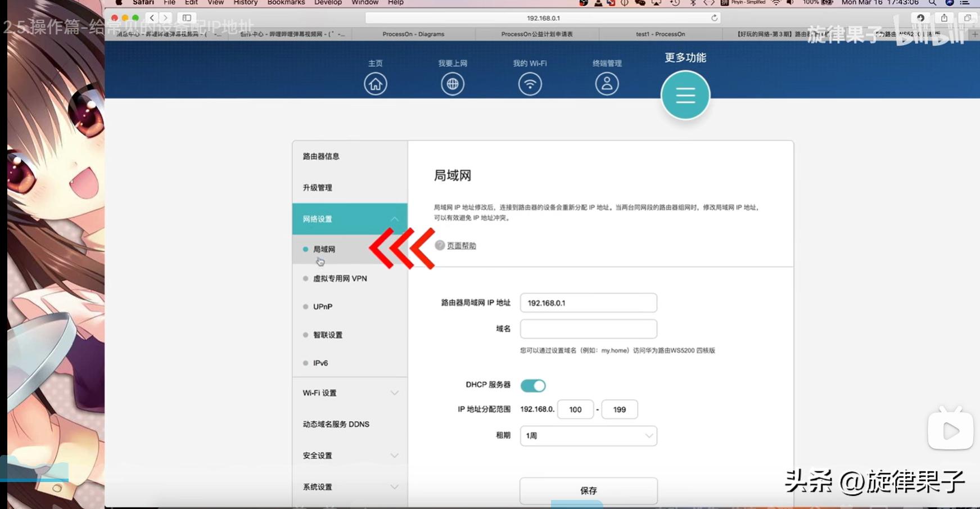Image resolution: width=980 pixels, height=509 pixels.
Task: Open the Internet (我要上网) globe icon
Action: (453, 84)
